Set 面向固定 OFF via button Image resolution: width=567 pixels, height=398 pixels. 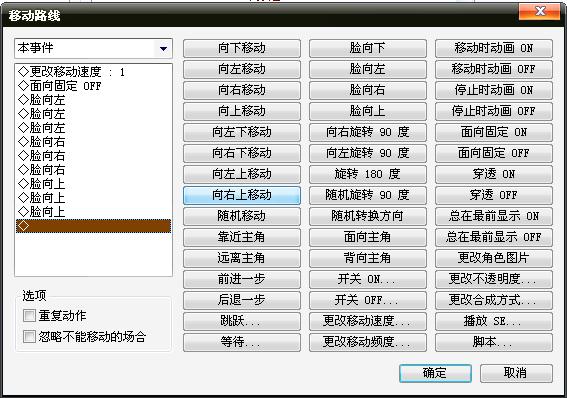point(494,153)
